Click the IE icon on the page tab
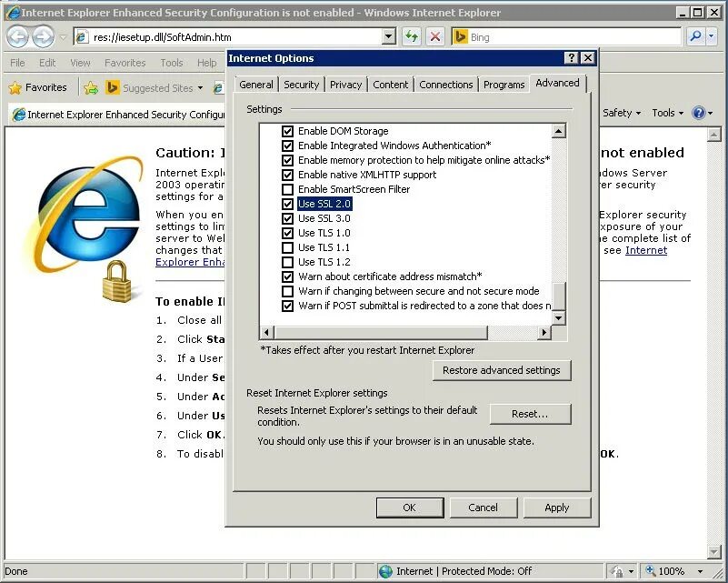This screenshot has width=728, height=583. [18, 115]
